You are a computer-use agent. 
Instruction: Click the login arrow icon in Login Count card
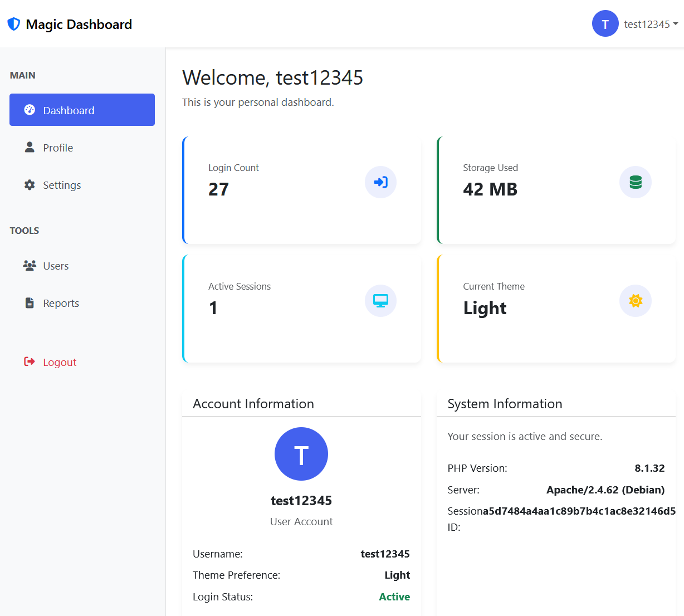(380, 182)
